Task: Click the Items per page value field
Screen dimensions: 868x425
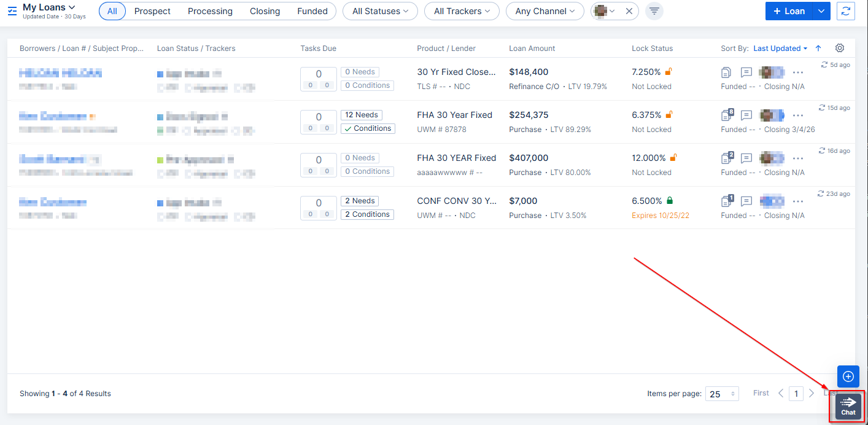Action: click(722, 393)
